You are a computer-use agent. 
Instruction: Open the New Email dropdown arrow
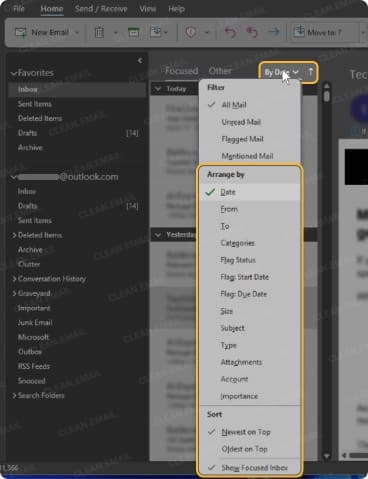point(77,33)
